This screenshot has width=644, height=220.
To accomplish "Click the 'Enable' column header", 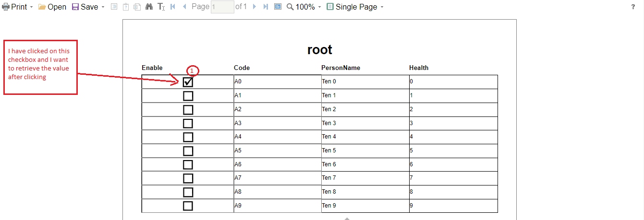I will point(152,68).
